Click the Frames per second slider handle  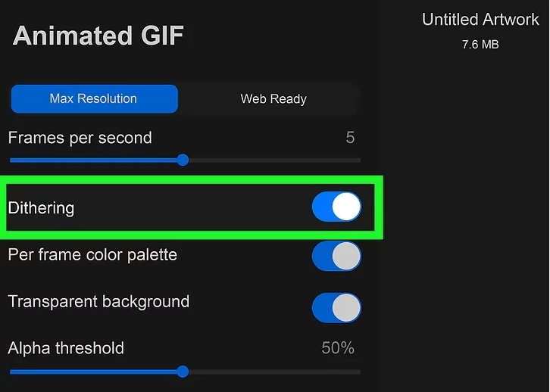183,160
